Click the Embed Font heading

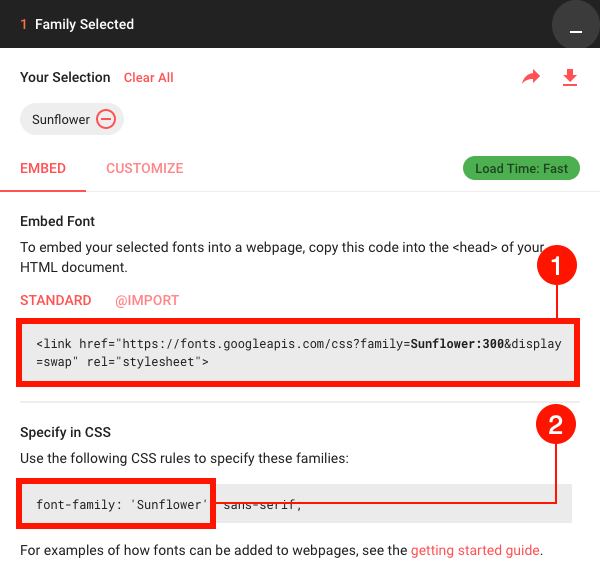click(57, 221)
